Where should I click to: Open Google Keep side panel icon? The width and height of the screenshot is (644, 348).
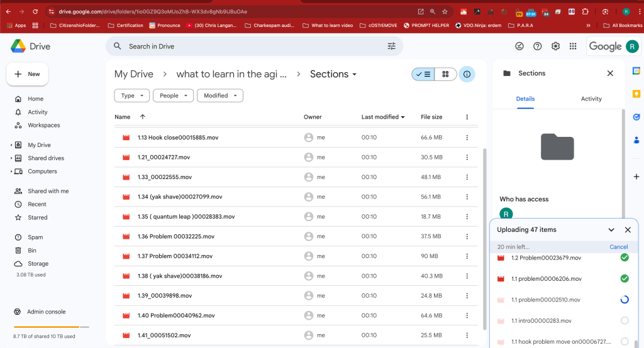coord(636,94)
